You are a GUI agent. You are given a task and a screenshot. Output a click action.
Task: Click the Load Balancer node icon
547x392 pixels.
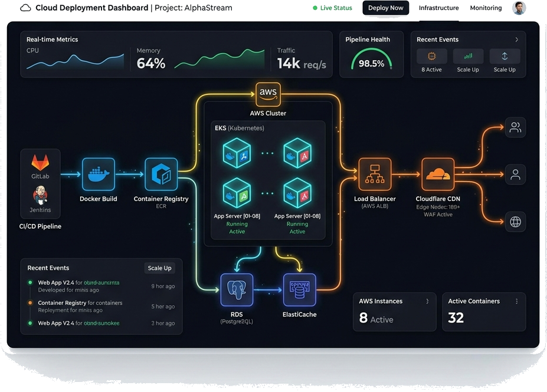(375, 174)
